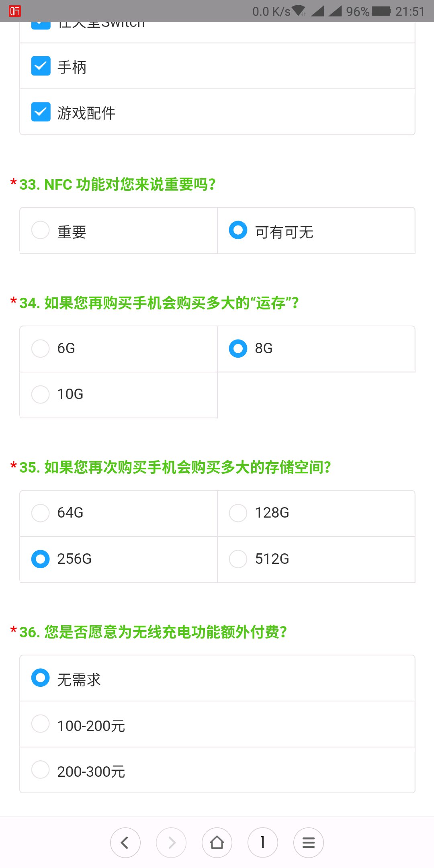
Task: Open the tab switcher showing 1
Action: tap(263, 842)
